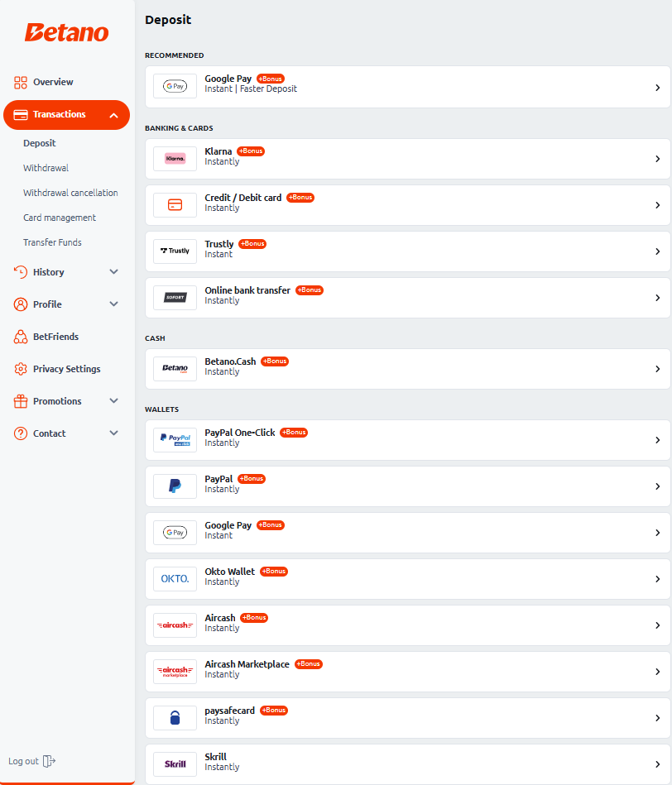Viewport: 672px width, 785px height.
Task: Click the Wallets section Google Pay logo
Action: [175, 532]
